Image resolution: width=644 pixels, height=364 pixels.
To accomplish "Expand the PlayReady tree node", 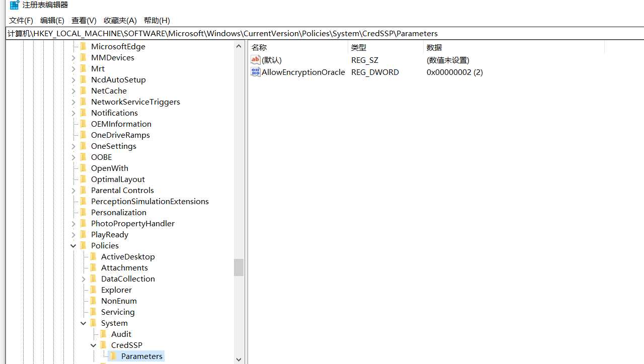I will [73, 234].
